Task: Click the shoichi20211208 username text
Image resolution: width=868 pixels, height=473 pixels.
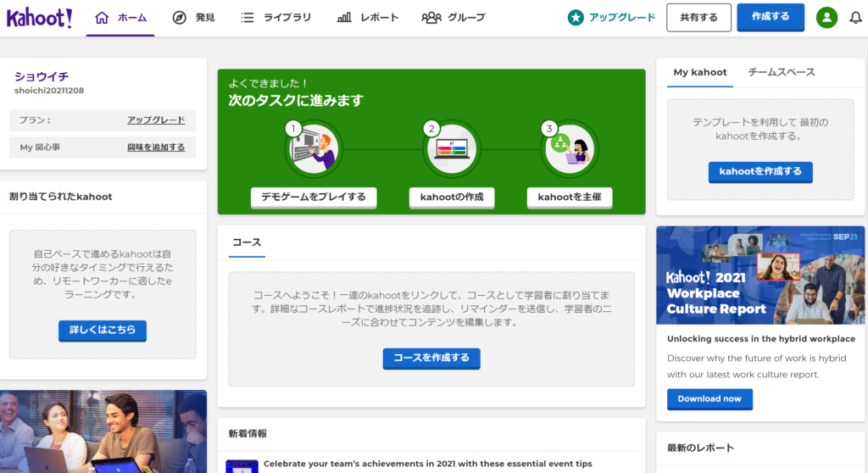Action: [x=49, y=91]
